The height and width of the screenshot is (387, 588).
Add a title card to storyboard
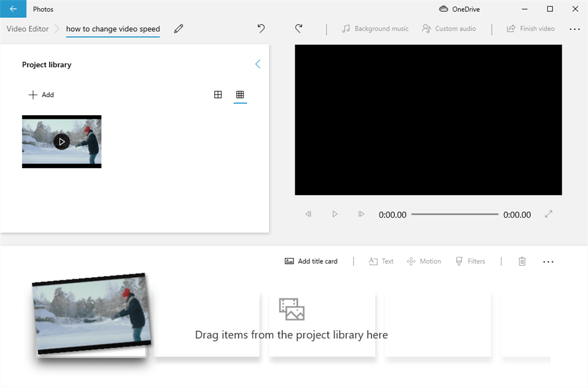311,262
